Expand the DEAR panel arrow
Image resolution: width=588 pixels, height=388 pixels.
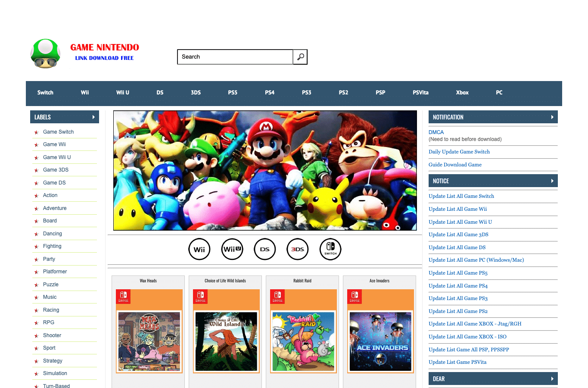coord(552,379)
